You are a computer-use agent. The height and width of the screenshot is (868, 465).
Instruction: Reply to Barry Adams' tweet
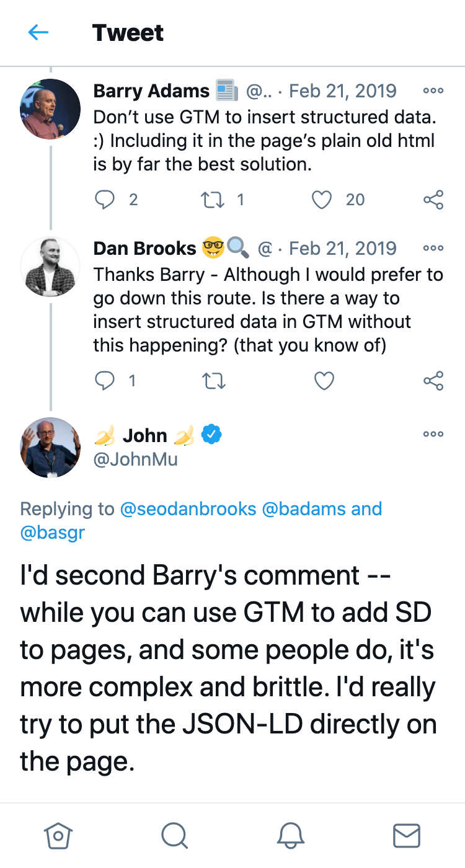click(105, 200)
